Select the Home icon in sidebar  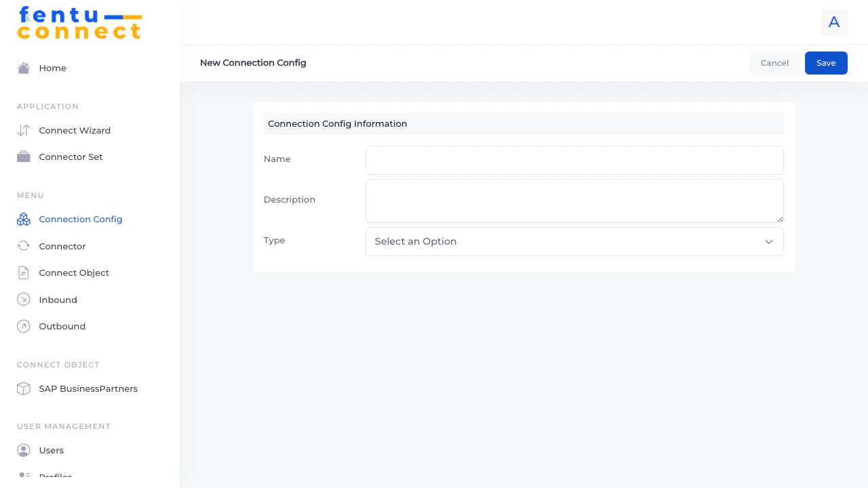click(23, 68)
